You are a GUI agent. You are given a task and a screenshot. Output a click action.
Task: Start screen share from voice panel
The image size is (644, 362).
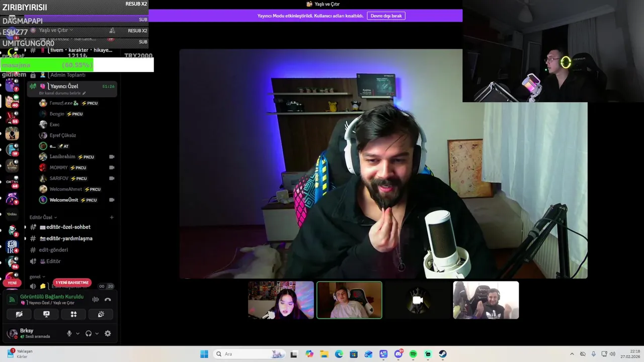(x=46, y=314)
